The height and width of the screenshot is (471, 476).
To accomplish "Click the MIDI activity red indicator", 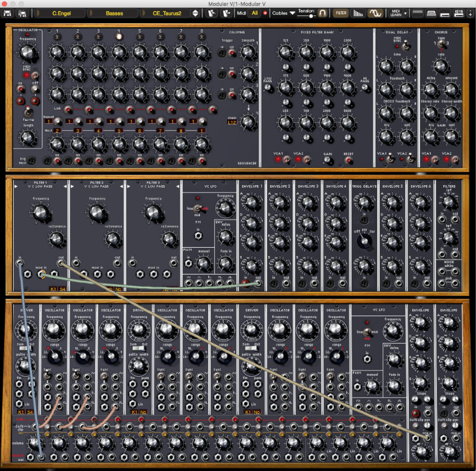I will point(265,13).
